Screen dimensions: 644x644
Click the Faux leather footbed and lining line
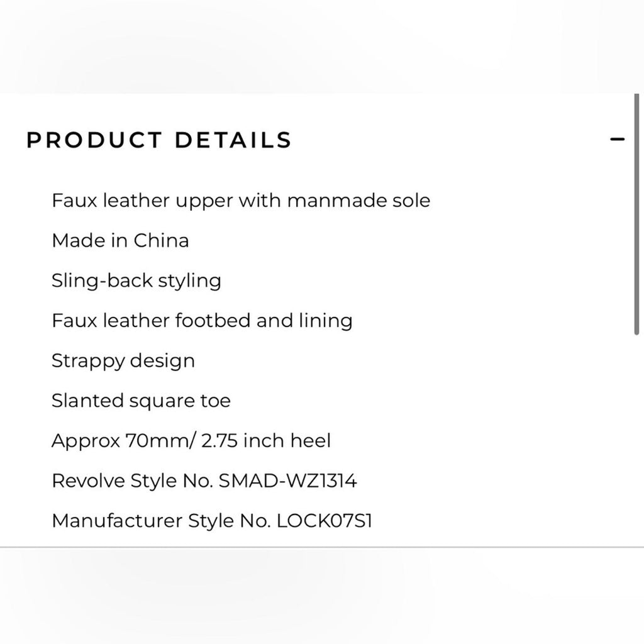click(x=202, y=320)
